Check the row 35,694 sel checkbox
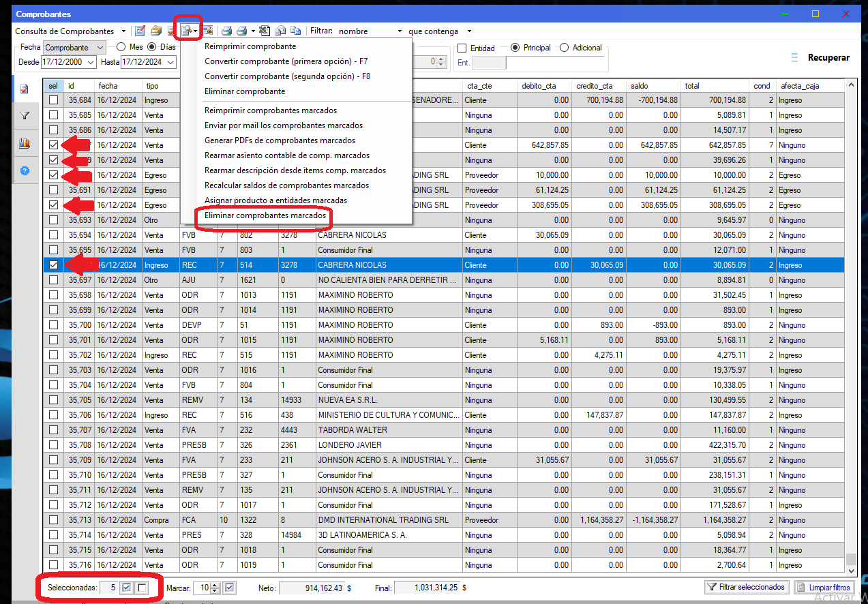868x604 pixels. pyautogui.click(x=53, y=235)
